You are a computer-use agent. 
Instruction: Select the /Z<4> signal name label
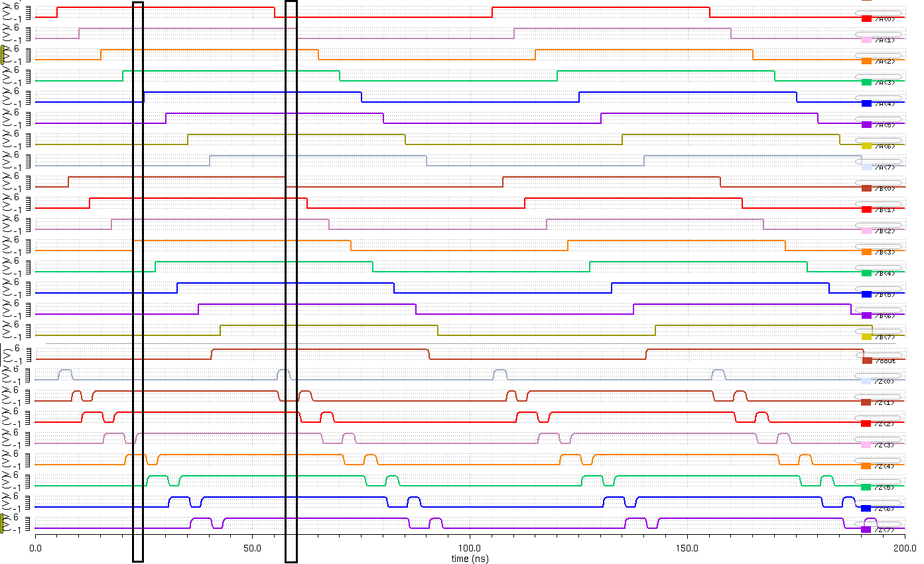tap(885, 466)
